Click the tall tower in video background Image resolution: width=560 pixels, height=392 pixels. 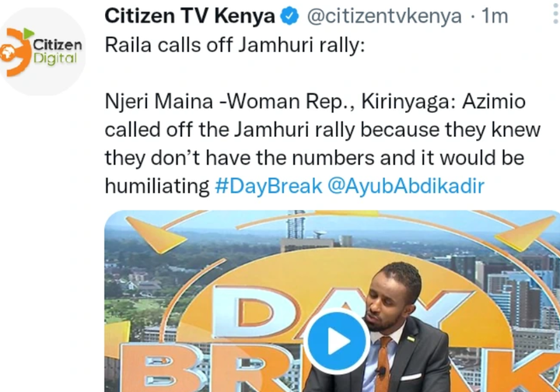click(x=296, y=226)
